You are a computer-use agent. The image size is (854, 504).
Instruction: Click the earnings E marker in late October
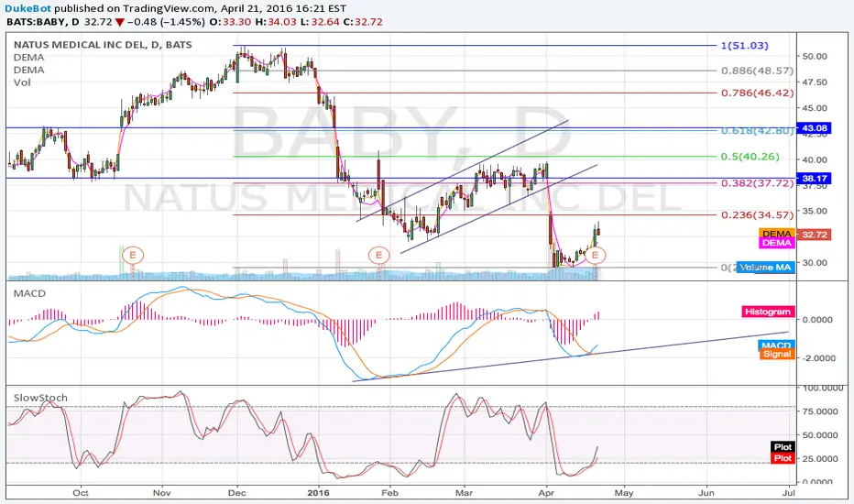coord(132,255)
